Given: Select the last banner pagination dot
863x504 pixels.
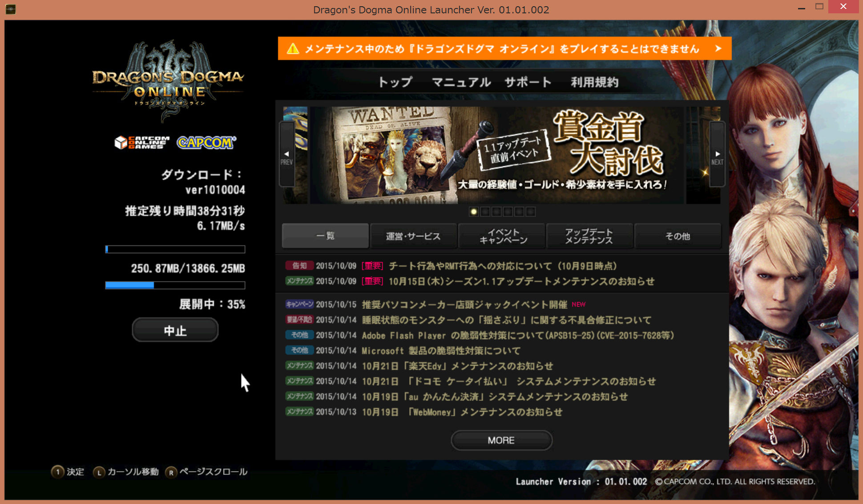Looking at the screenshot, I should [x=530, y=212].
